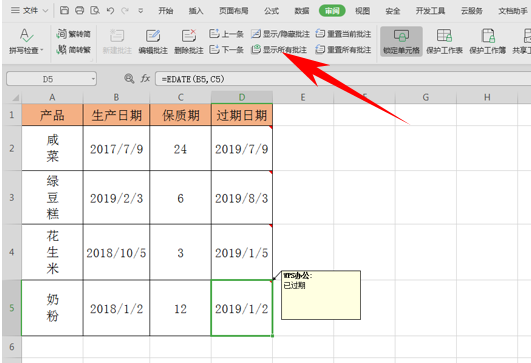Click the undo arrow icon
The width and height of the screenshot is (531, 363).
pyautogui.click(x=110, y=11)
